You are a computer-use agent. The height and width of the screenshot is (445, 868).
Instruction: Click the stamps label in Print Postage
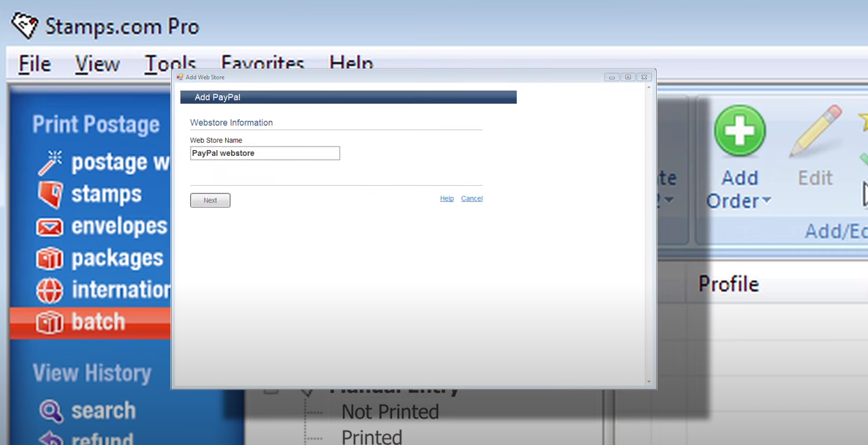106,195
